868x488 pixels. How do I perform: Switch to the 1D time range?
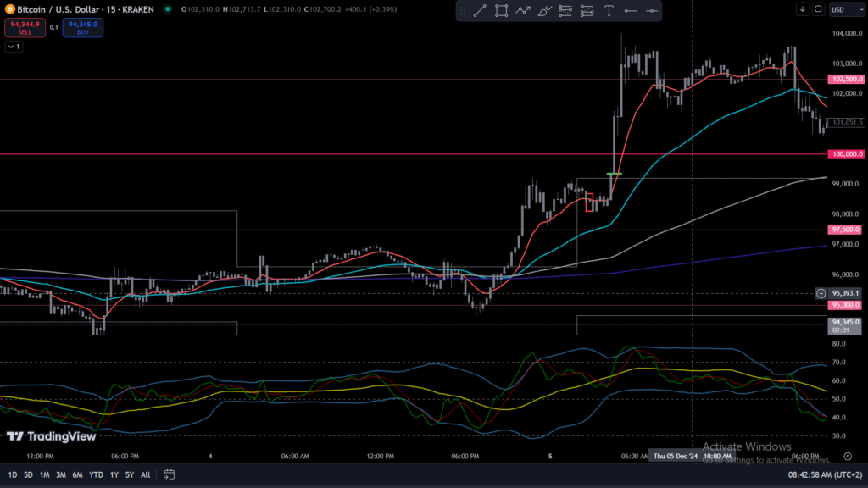(x=13, y=474)
